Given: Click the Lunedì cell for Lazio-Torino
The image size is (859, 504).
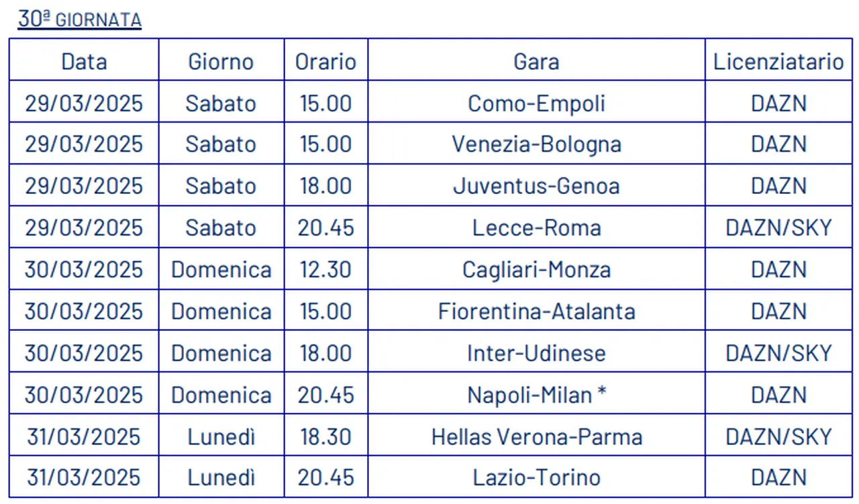Looking at the screenshot, I should coord(221,478).
